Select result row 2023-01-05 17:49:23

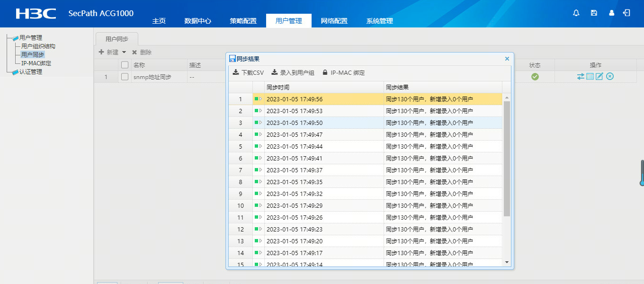point(366,229)
